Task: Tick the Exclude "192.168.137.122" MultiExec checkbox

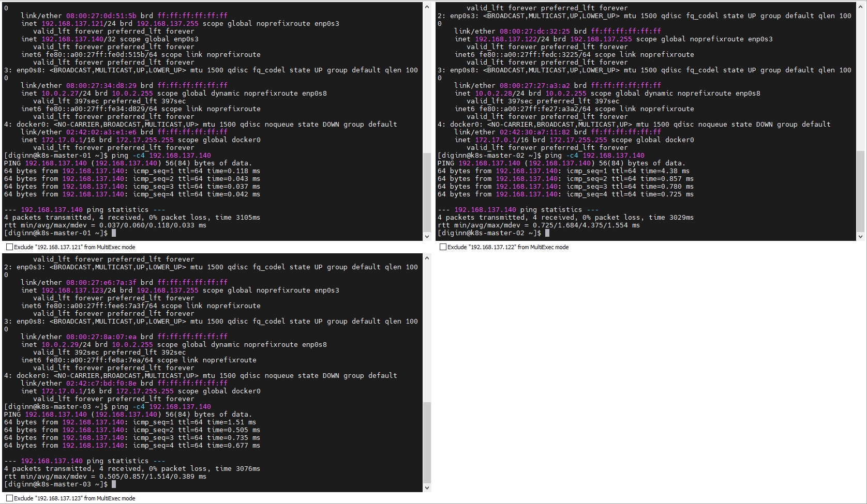Action: pos(443,247)
